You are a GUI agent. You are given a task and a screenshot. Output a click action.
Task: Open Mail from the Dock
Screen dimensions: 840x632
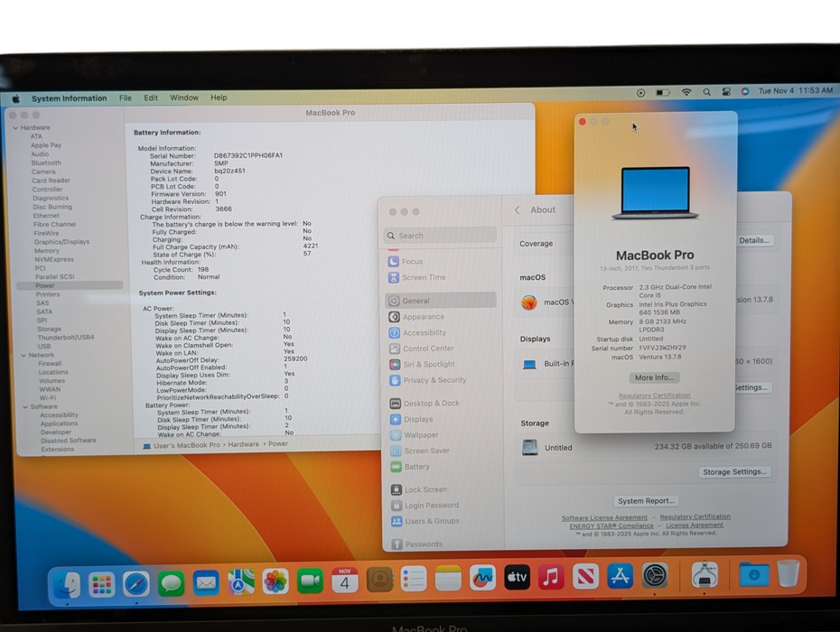[x=206, y=582]
